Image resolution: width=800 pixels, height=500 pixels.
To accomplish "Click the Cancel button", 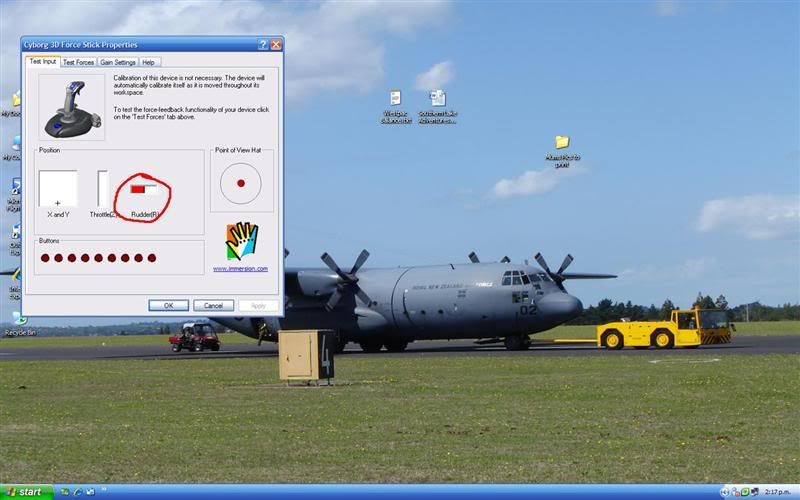I will click(213, 305).
